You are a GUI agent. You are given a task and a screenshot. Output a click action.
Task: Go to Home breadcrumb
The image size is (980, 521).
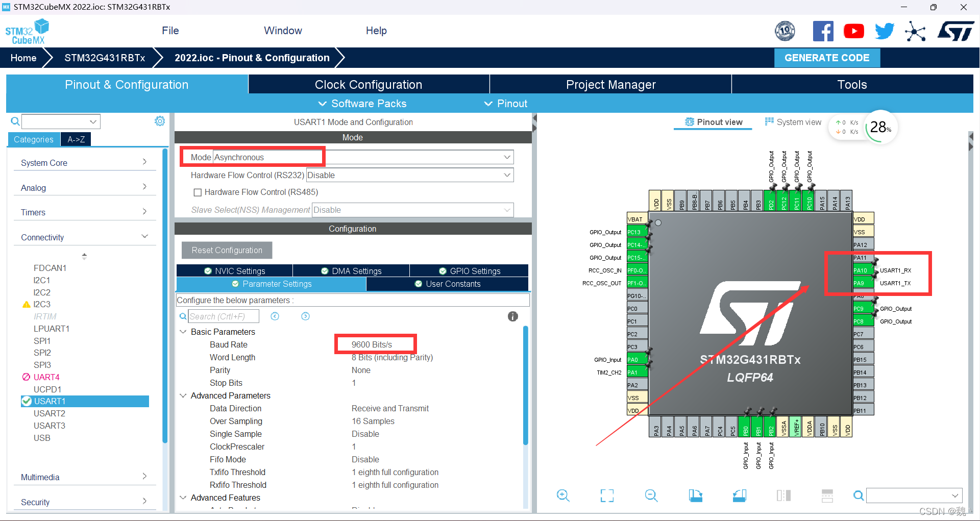23,58
